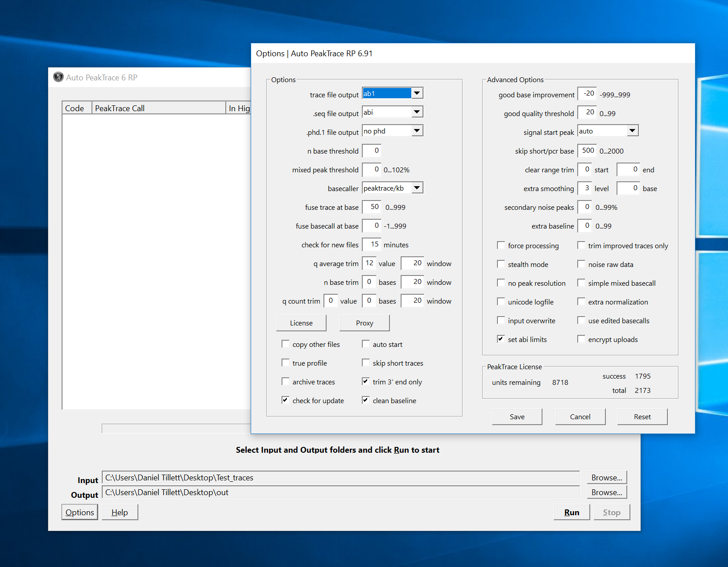Open the basecaller dropdown
Image resolution: width=728 pixels, height=567 pixels.
[x=417, y=188]
